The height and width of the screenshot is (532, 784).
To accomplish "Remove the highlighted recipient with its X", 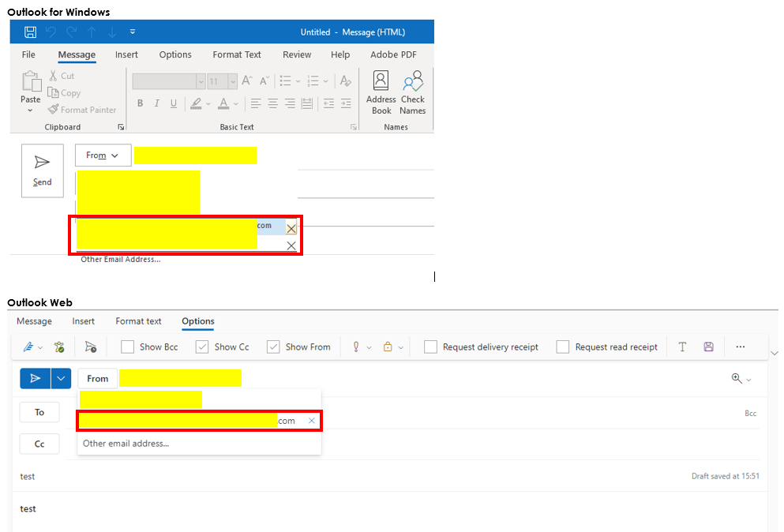I will point(291,228).
